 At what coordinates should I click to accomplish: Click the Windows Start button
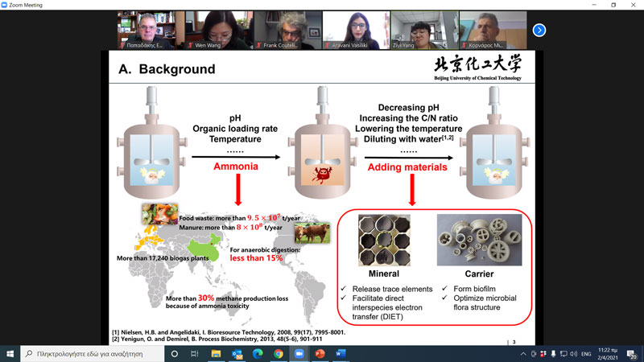(x=10, y=353)
